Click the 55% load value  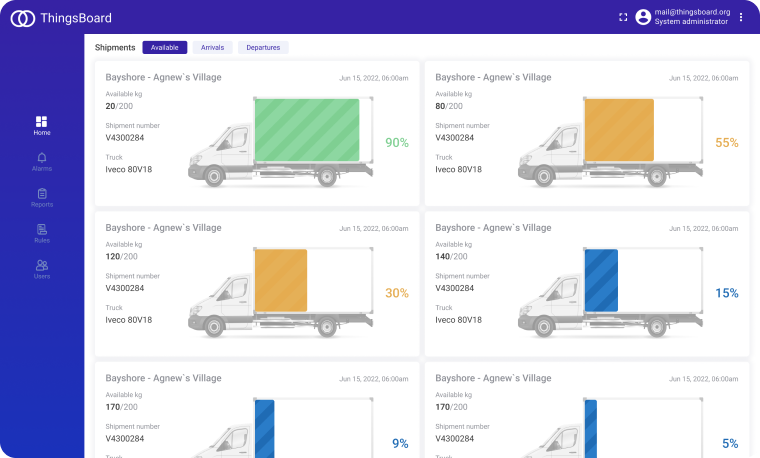(727, 142)
